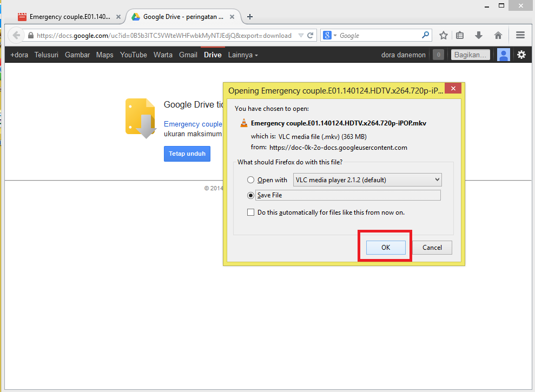Click the dora danemon account name
The width and height of the screenshot is (535, 392).
(x=404, y=55)
